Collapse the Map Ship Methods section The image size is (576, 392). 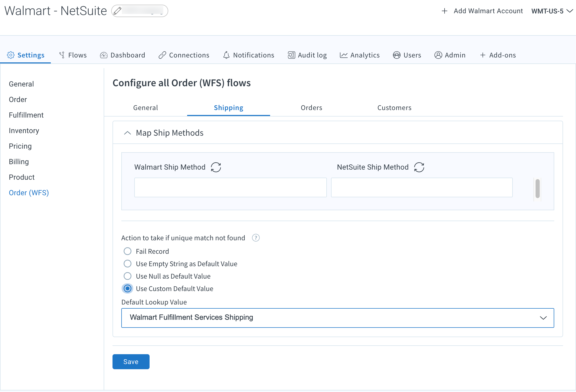pos(127,133)
